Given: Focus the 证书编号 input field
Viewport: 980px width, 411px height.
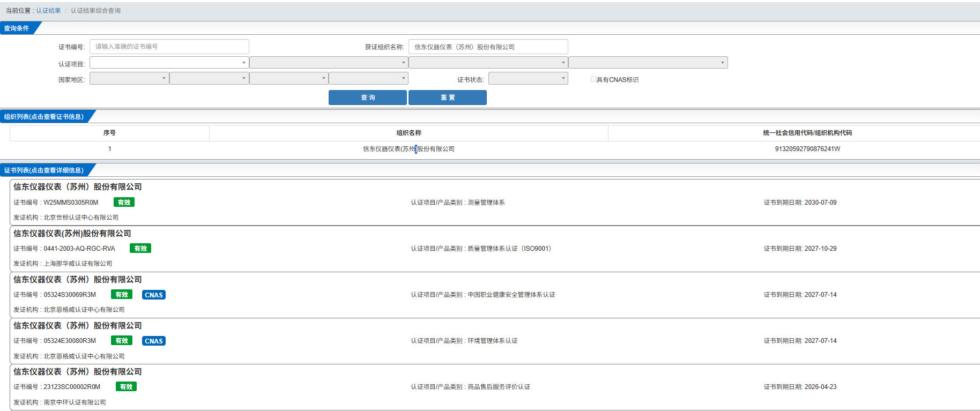Looking at the screenshot, I should (x=169, y=47).
